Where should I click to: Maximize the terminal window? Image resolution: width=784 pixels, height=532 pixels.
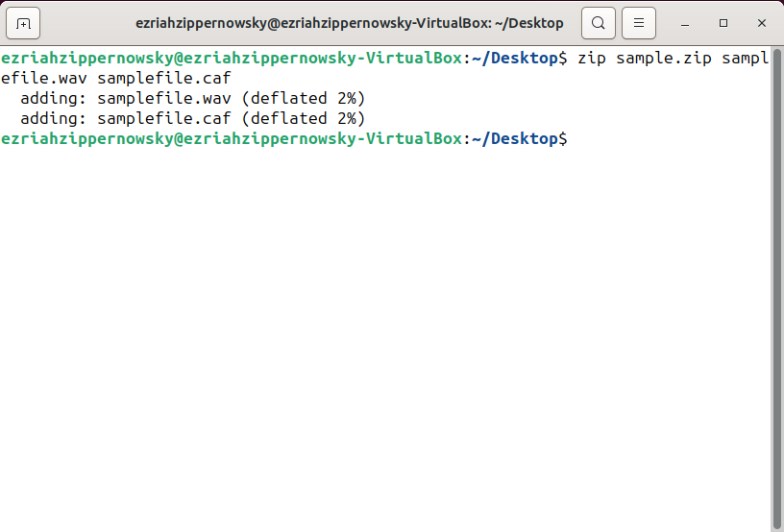723,23
